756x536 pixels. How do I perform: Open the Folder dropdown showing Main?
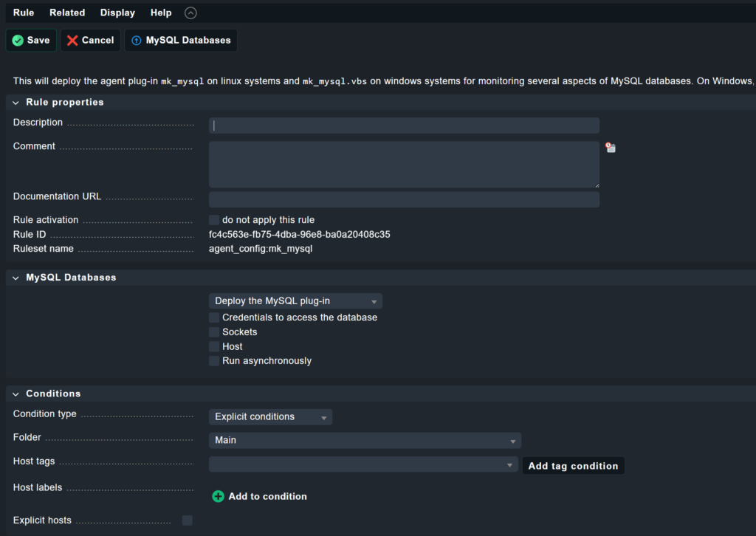[365, 441]
